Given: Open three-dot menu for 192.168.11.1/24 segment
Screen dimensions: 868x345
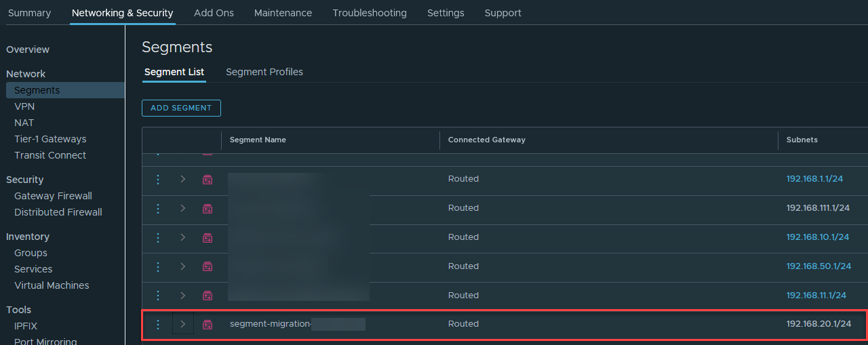Looking at the screenshot, I should pyautogui.click(x=158, y=296).
